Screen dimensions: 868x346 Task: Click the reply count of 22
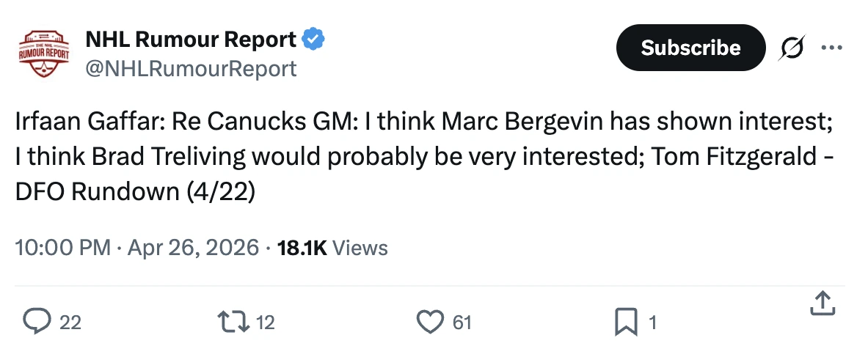[x=70, y=322]
